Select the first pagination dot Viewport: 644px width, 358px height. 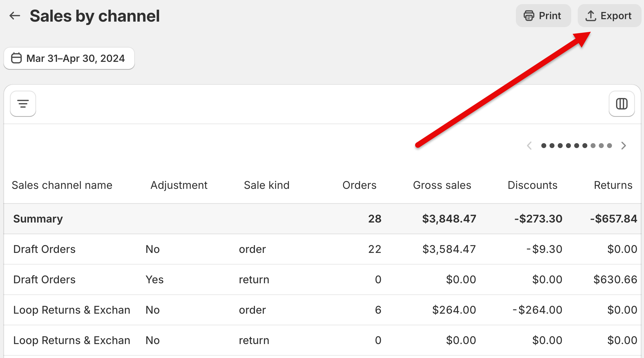click(x=544, y=146)
